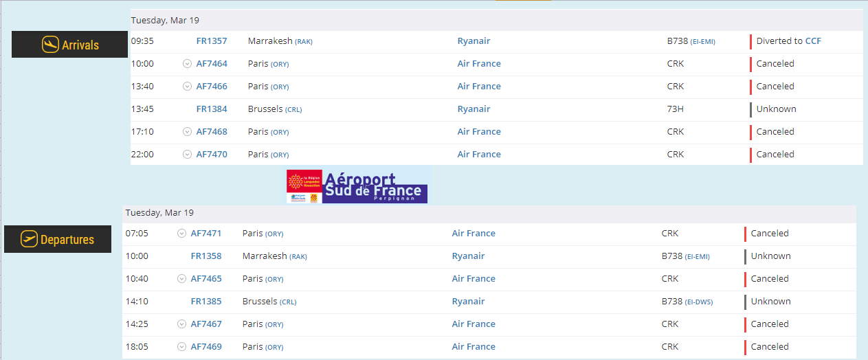Open flight AF7468 link
The image size is (868, 360).
pos(212,132)
